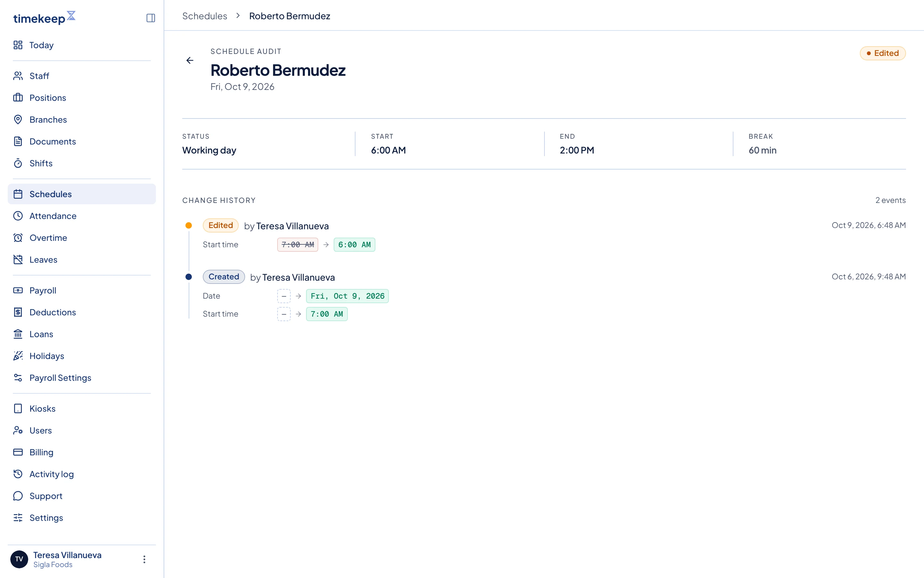The width and height of the screenshot is (924, 578).
Task: Click the Edited status badge at top right
Action: [x=882, y=53]
